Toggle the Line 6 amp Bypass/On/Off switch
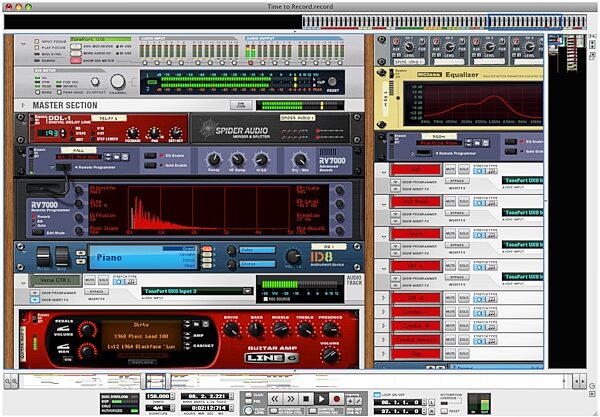The height and width of the screenshot is (417, 600). (35, 319)
